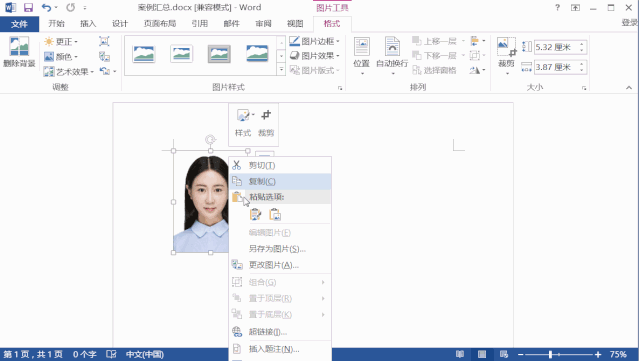Click Bring Forward (上移一层)
639x361 pixels.
pos(434,41)
